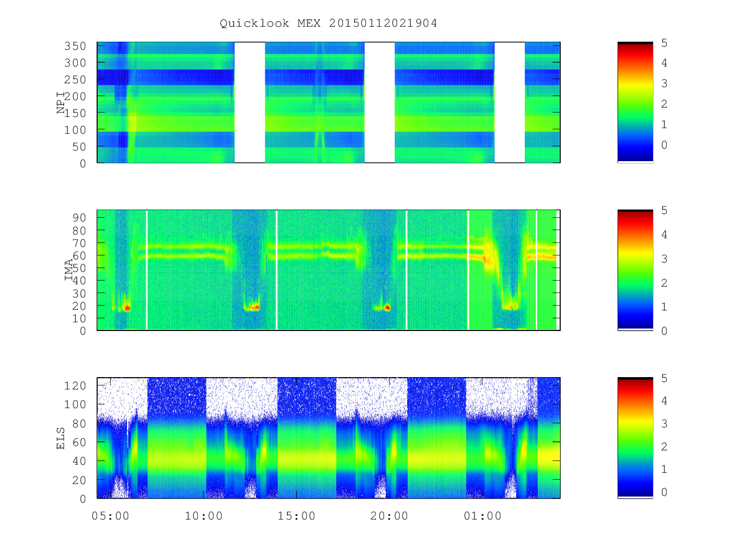
Task: Click inside the IMA spectrogram panel
Action: [x=329, y=269]
